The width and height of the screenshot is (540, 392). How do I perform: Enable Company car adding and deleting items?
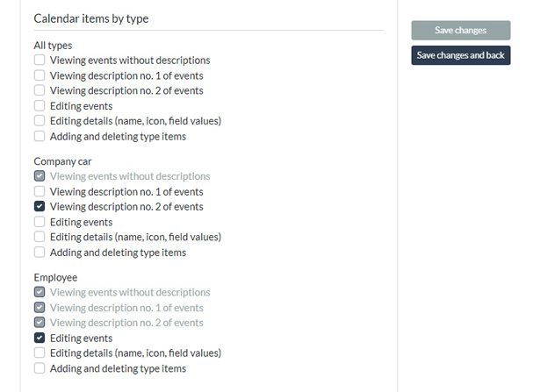coord(40,253)
